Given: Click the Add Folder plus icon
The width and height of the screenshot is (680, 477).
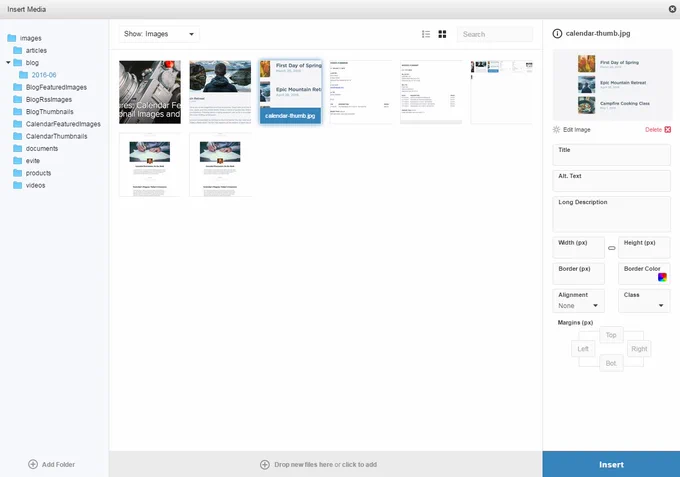Looking at the screenshot, I should click(x=33, y=464).
